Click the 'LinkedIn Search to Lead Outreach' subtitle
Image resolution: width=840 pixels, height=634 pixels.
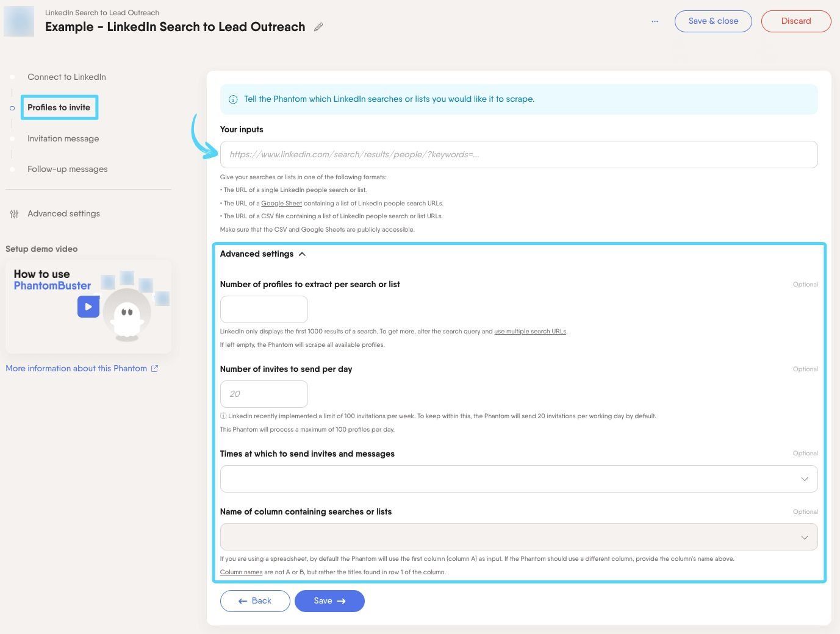tap(102, 12)
